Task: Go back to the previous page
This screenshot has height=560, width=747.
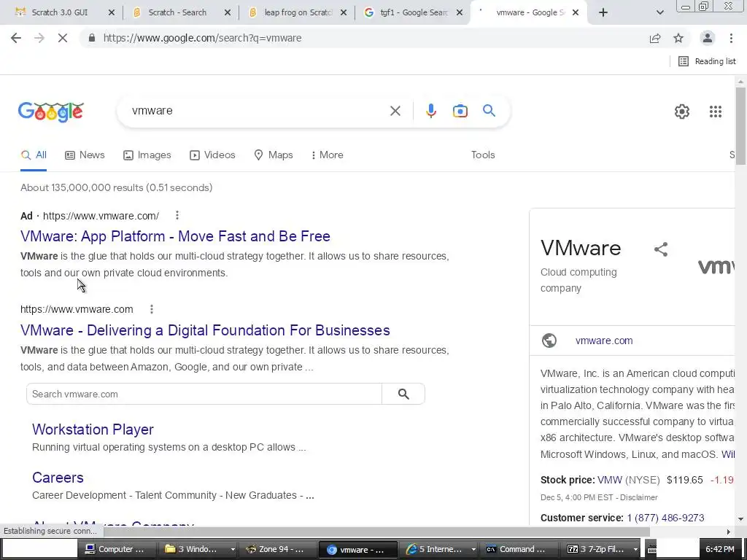Action: (x=16, y=38)
